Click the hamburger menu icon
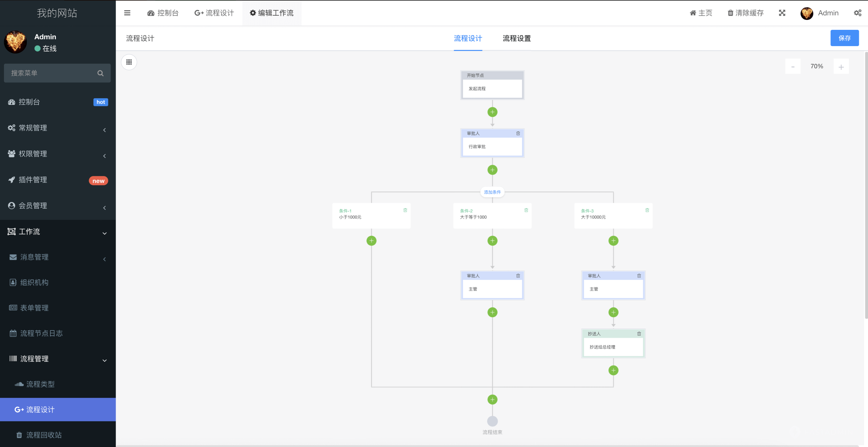 point(127,13)
